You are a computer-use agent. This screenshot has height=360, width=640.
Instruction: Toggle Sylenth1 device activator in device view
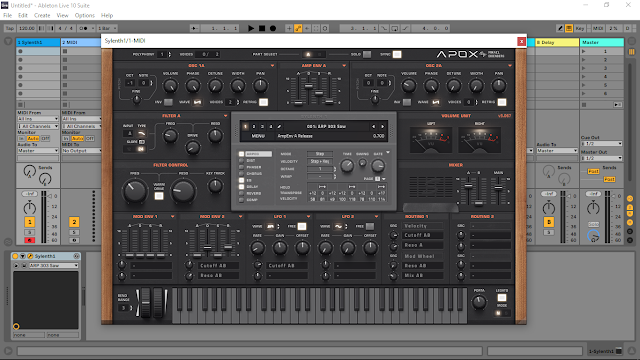[x=16, y=256]
